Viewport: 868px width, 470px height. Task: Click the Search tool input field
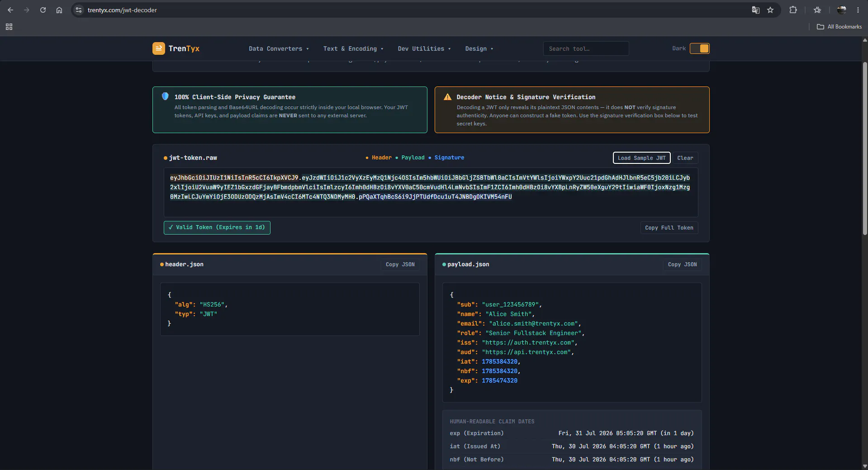coord(586,48)
